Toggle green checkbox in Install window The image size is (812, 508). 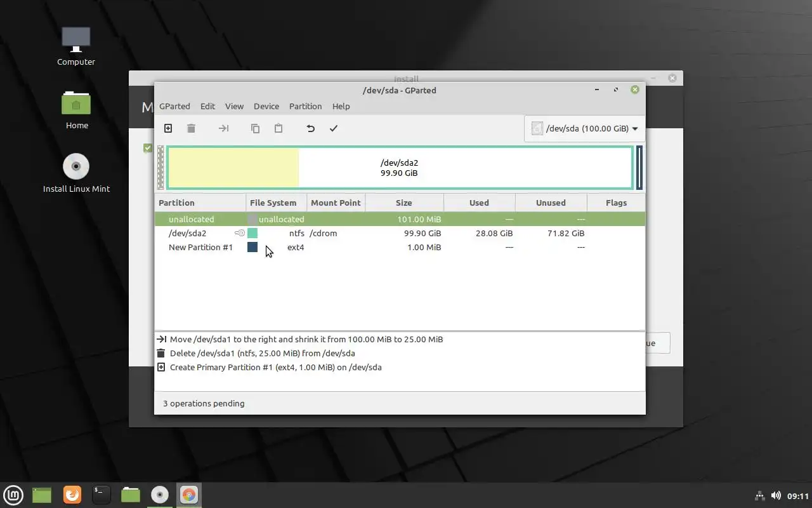coord(148,148)
